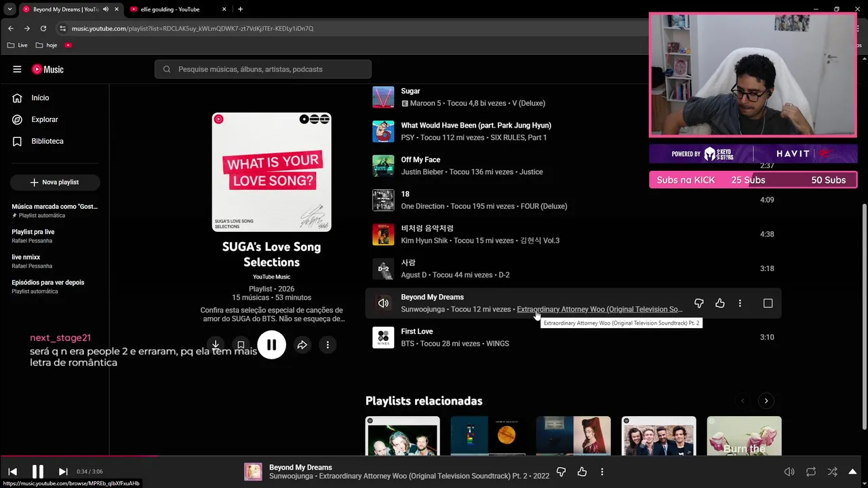Expand the player page arrow
This screenshot has height=488, width=868.
pos(852,472)
